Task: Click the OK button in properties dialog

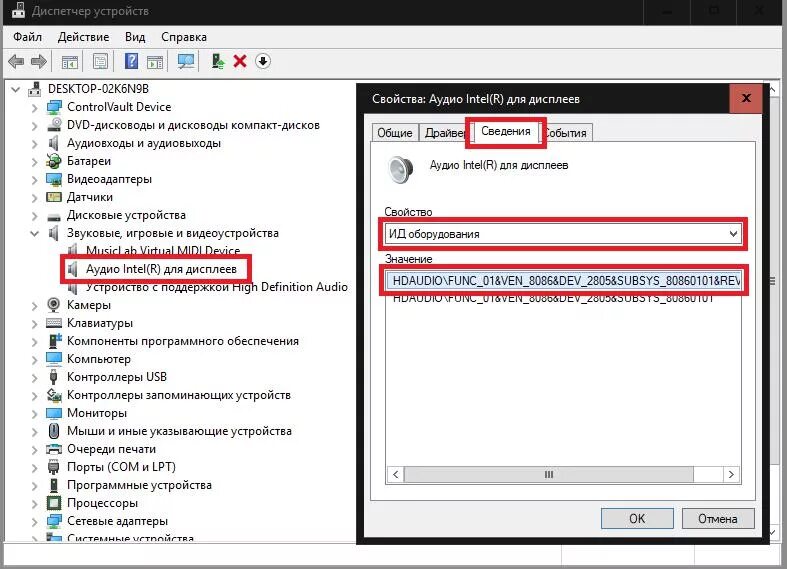Action: click(x=637, y=518)
